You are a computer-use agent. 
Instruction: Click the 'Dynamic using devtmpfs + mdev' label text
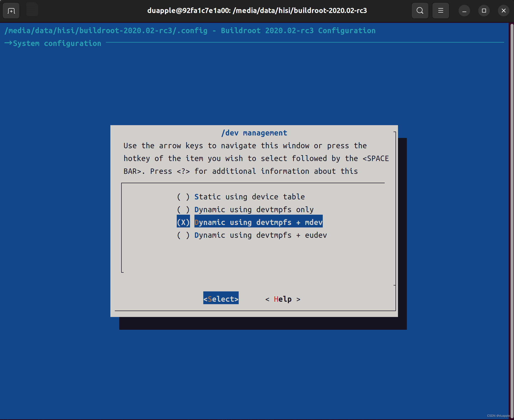(x=258, y=222)
